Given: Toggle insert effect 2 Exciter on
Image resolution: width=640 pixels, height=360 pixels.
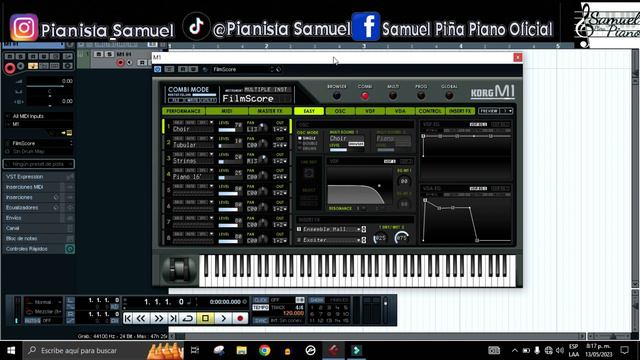Looking at the screenshot, I should click(x=299, y=240).
